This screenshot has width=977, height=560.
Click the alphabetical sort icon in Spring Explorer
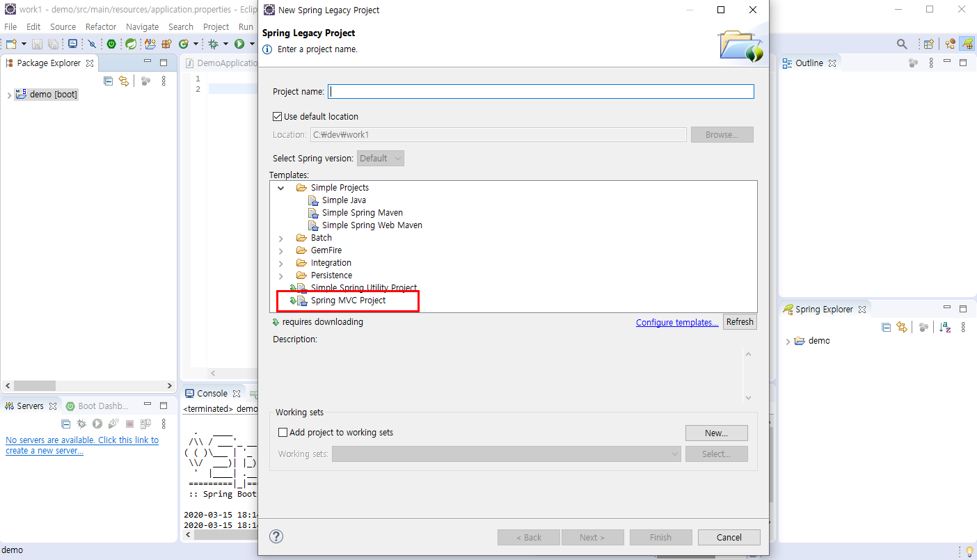(x=945, y=327)
